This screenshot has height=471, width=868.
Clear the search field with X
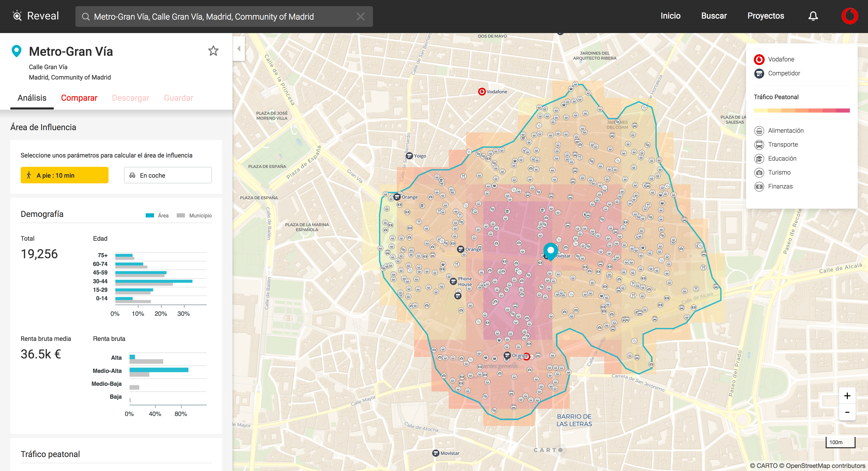click(360, 17)
